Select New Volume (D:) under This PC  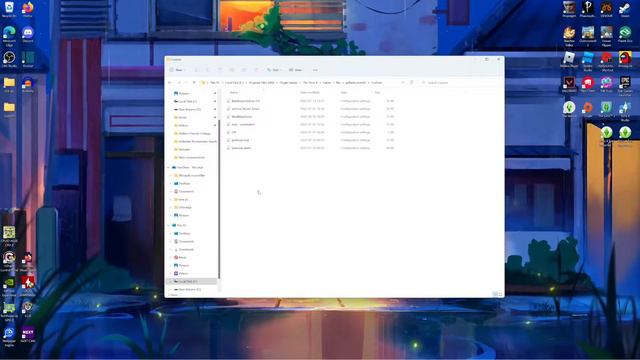tap(190, 289)
